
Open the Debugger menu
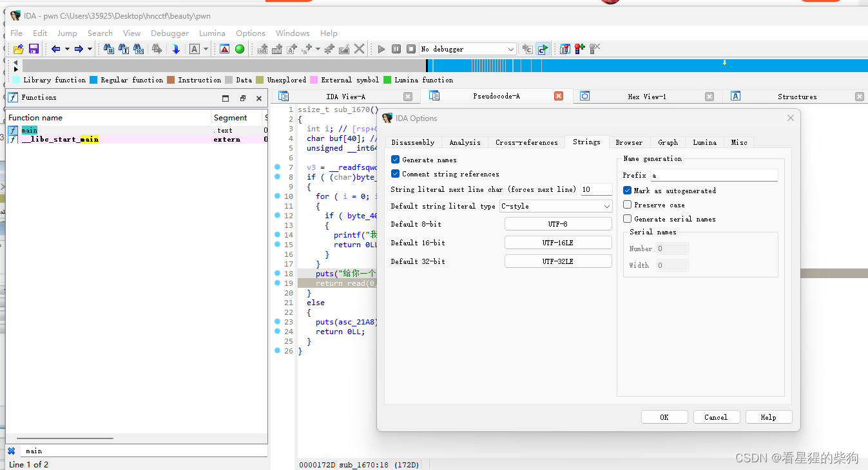click(169, 33)
